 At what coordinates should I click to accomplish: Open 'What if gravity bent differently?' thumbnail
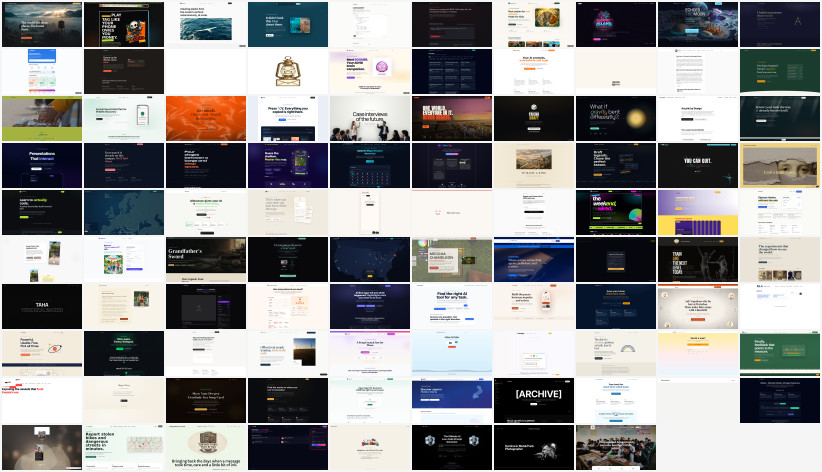[x=616, y=119]
